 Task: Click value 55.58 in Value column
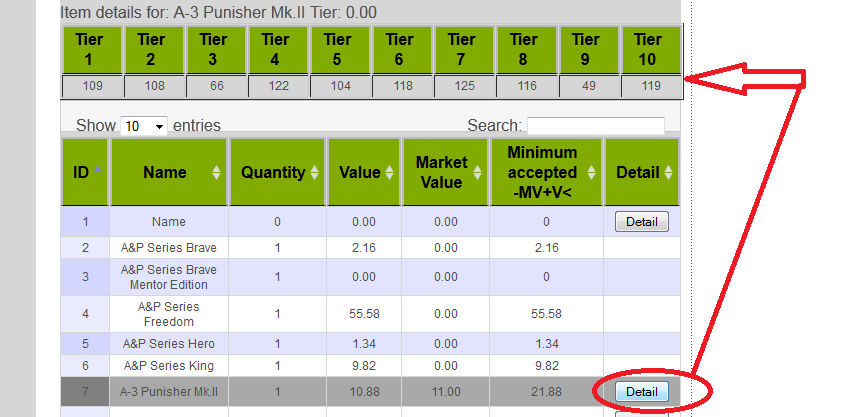[364, 314]
